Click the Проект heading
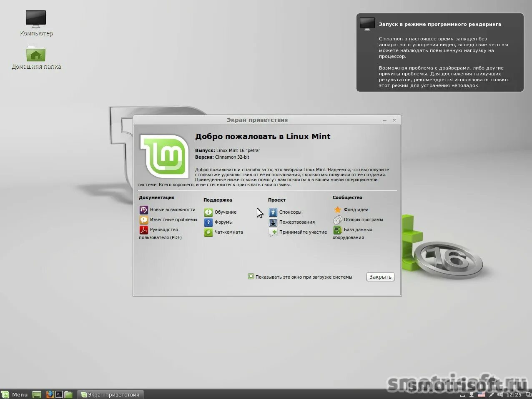 pyautogui.click(x=277, y=200)
